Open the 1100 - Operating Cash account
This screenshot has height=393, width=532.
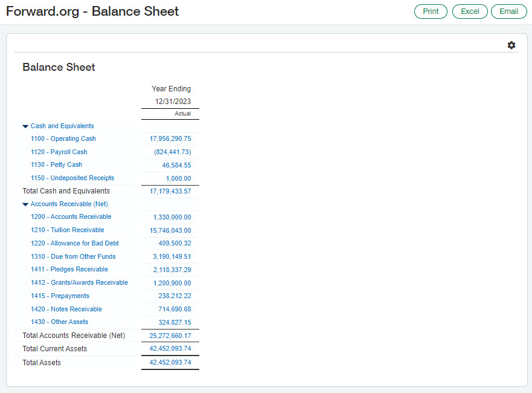point(63,139)
